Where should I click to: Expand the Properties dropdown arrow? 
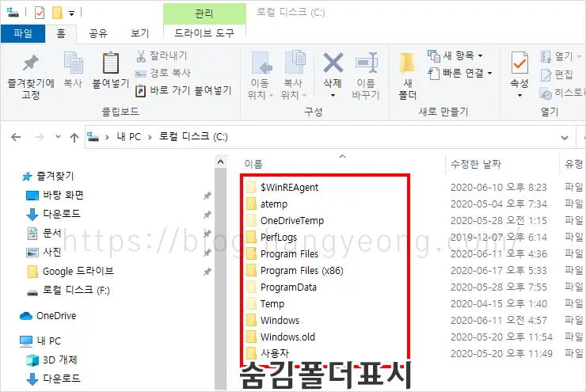(519, 96)
